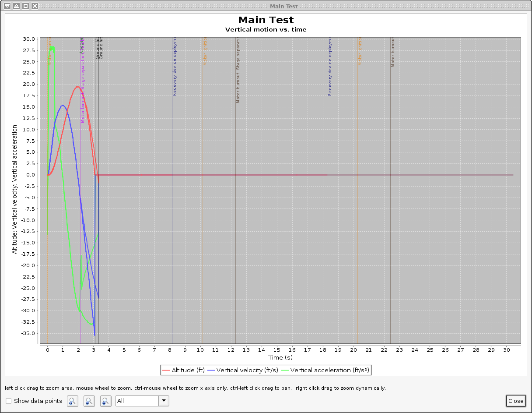Click the middle reset-zoom magnifier icon
Screen dimensions: 532x413
pyautogui.click(x=89, y=401)
